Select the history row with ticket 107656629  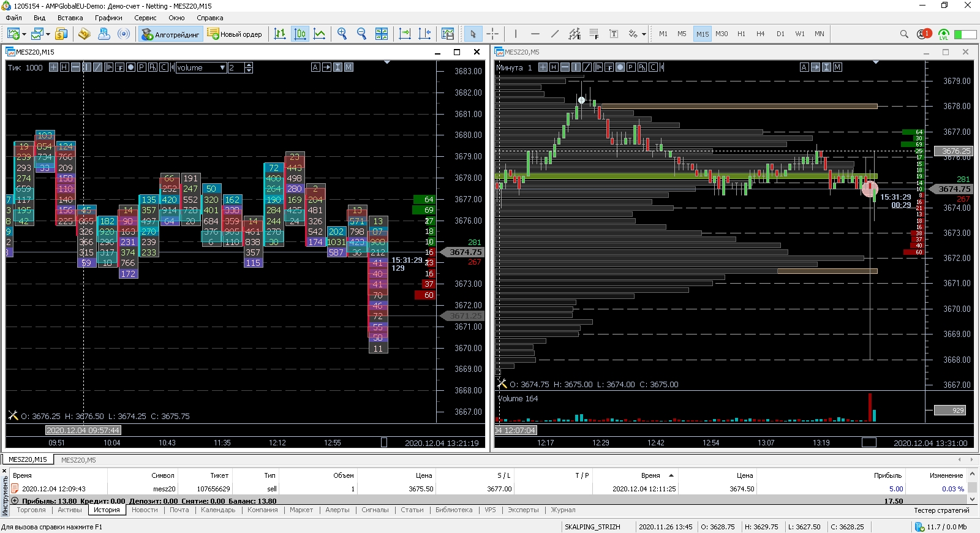[488, 489]
